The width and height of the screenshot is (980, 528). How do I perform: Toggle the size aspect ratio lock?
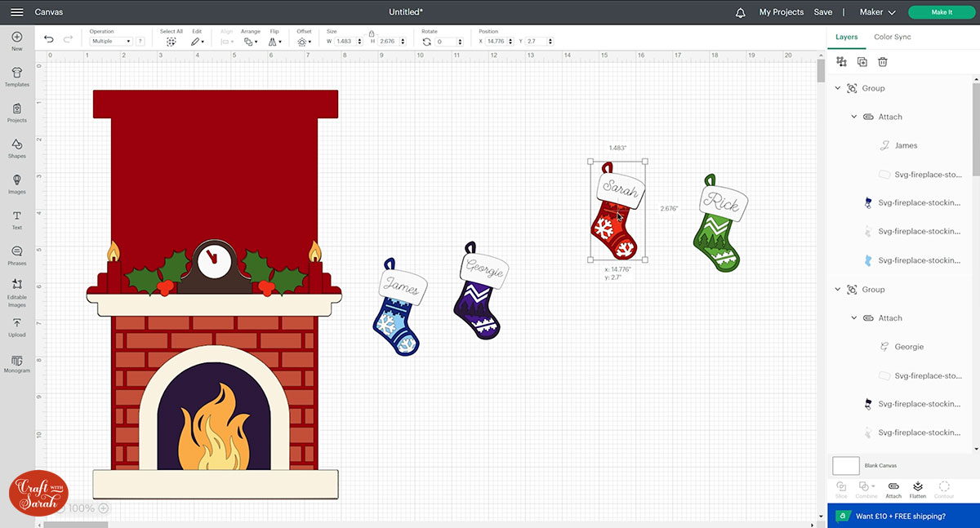click(x=372, y=34)
